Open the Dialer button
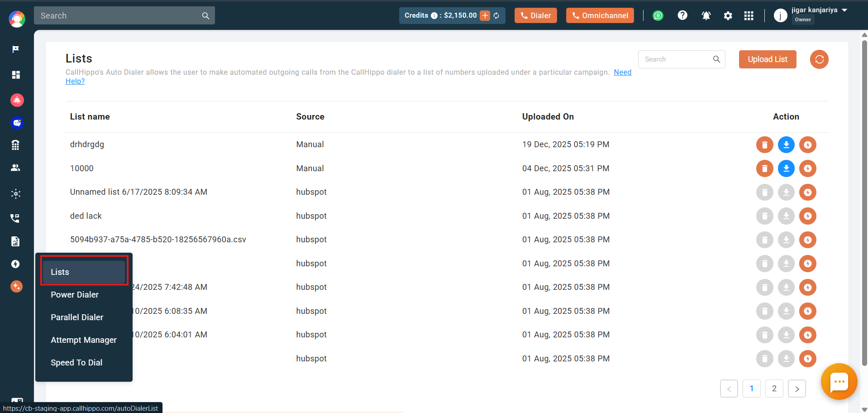Image resolution: width=868 pixels, height=413 pixels. (x=536, y=15)
